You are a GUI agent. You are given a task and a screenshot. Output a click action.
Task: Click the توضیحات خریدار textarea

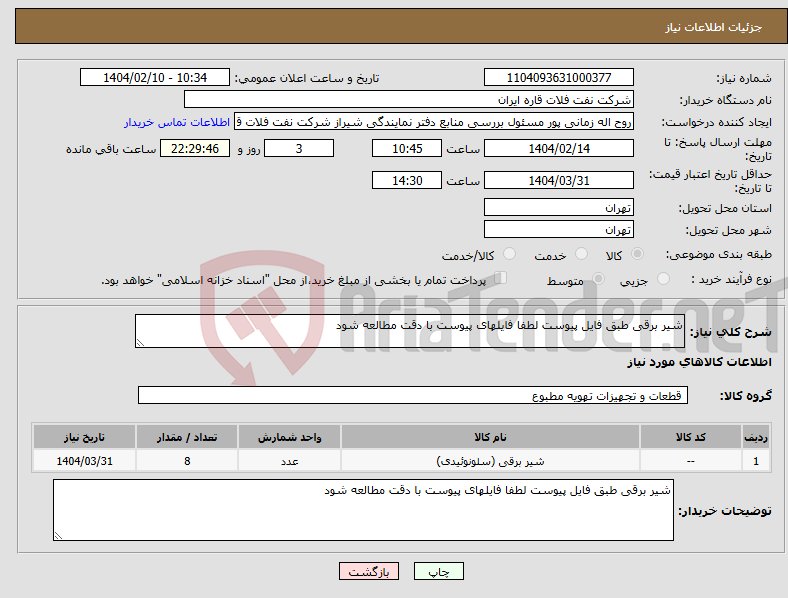pos(363,510)
